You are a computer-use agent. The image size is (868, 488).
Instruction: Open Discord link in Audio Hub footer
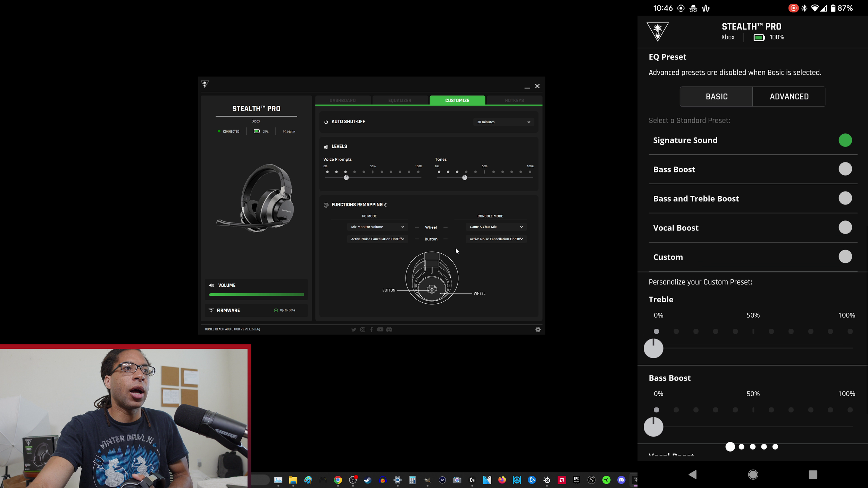(389, 329)
